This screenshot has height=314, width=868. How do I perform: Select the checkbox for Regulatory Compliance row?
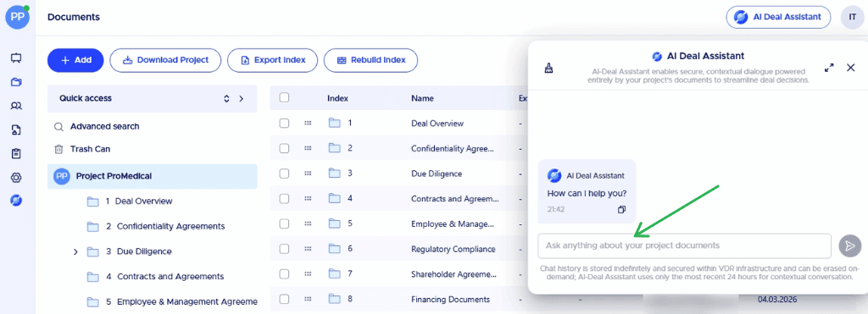point(284,249)
